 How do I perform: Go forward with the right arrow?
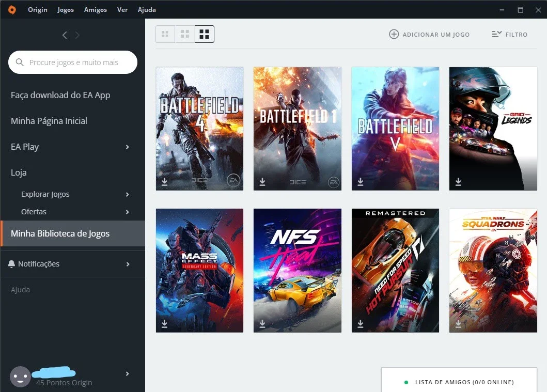point(77,35)
